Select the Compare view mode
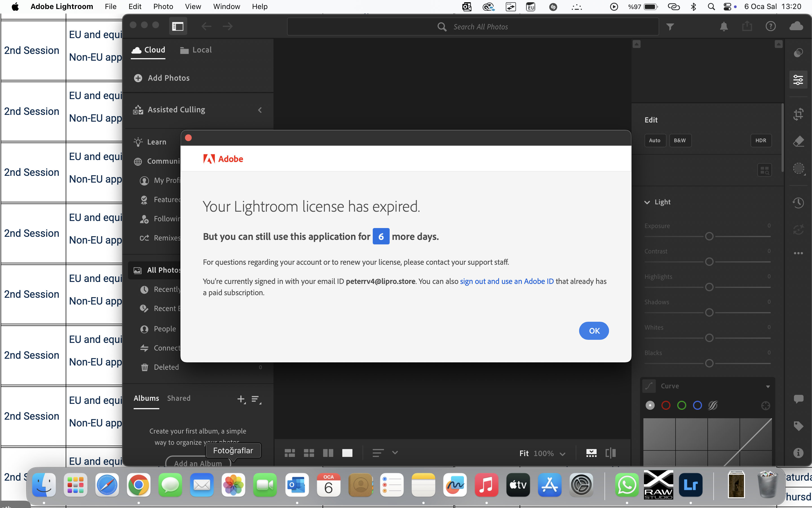This screenshot has width=812, height=508. click(x=328, y=453)
